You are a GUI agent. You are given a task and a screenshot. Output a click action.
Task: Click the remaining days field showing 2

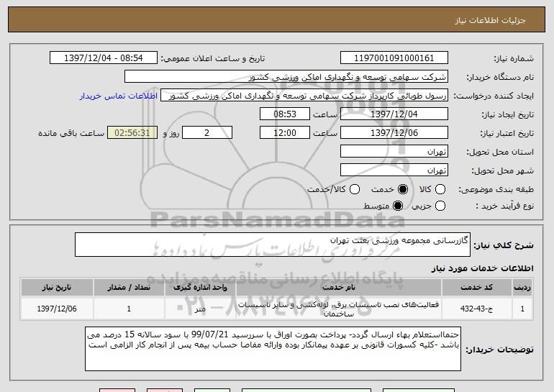tap(207, 133)
